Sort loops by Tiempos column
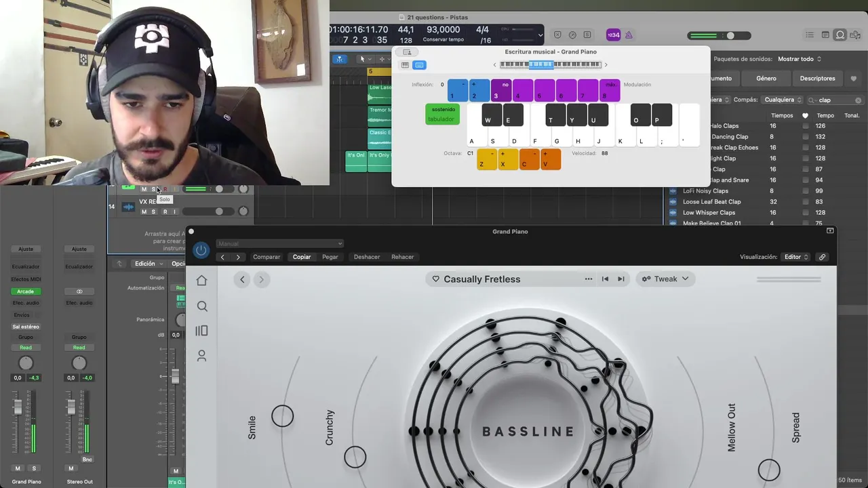 [x=782, y=116]
